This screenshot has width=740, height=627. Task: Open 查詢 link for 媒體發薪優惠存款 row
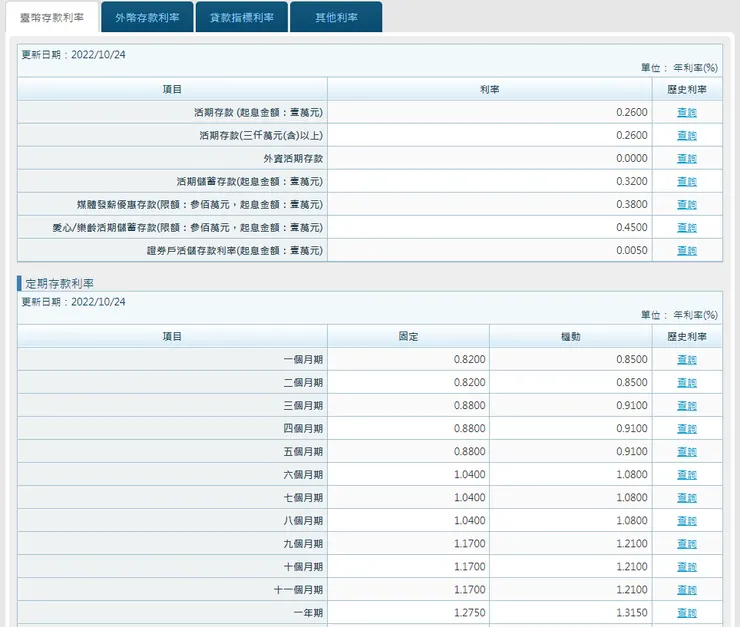click(687, 205)
